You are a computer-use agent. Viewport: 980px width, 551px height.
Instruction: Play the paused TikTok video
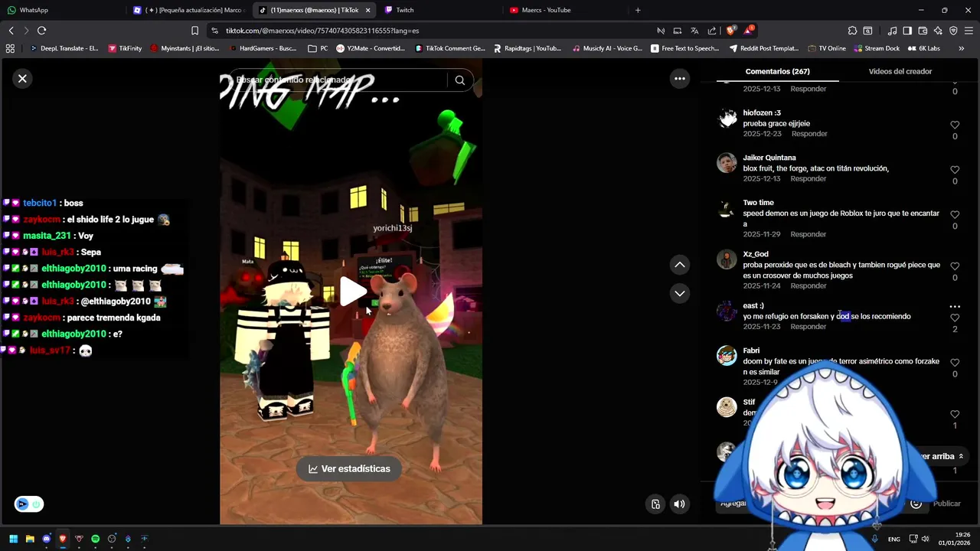351,292
